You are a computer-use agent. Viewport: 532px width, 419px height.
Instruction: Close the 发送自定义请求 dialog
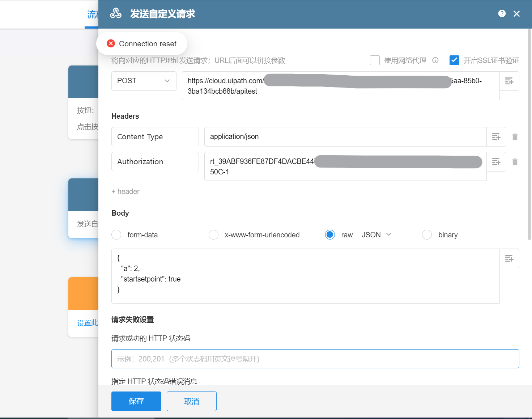pos(516,14)
